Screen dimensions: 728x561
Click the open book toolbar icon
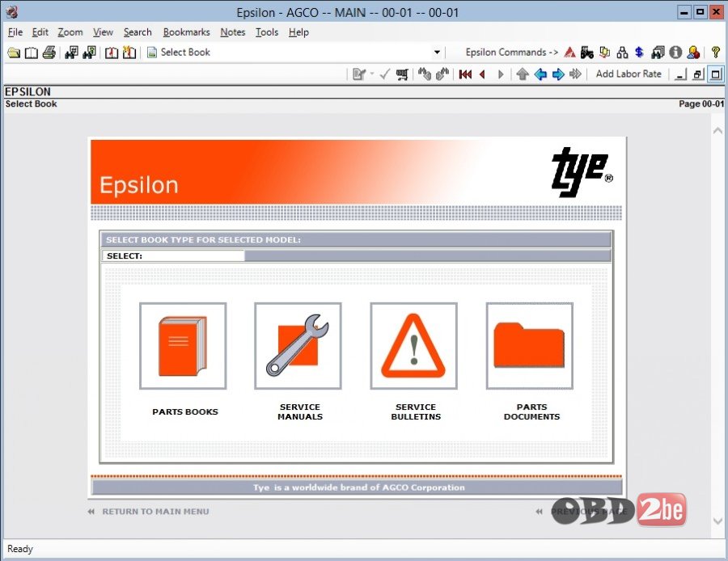pos(32,53)
